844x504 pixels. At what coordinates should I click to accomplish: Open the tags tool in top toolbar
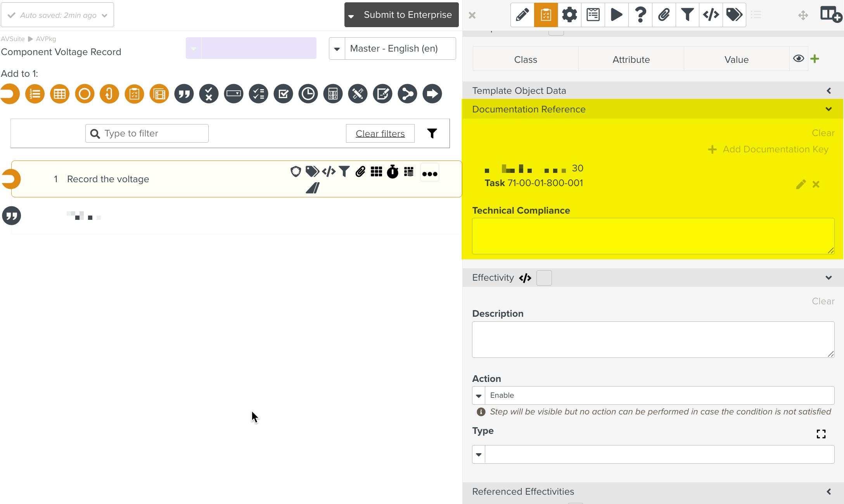click(734, 15)
